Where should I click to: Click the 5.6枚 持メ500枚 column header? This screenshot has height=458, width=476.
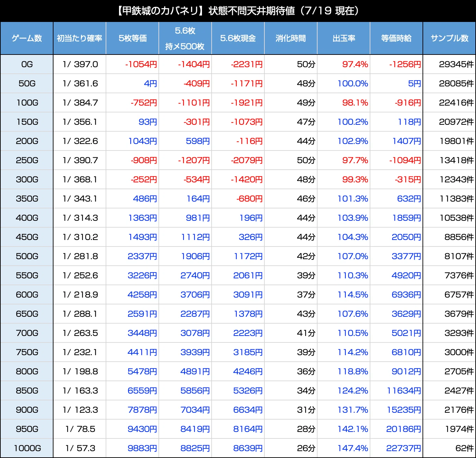click(x=185, y=38)
